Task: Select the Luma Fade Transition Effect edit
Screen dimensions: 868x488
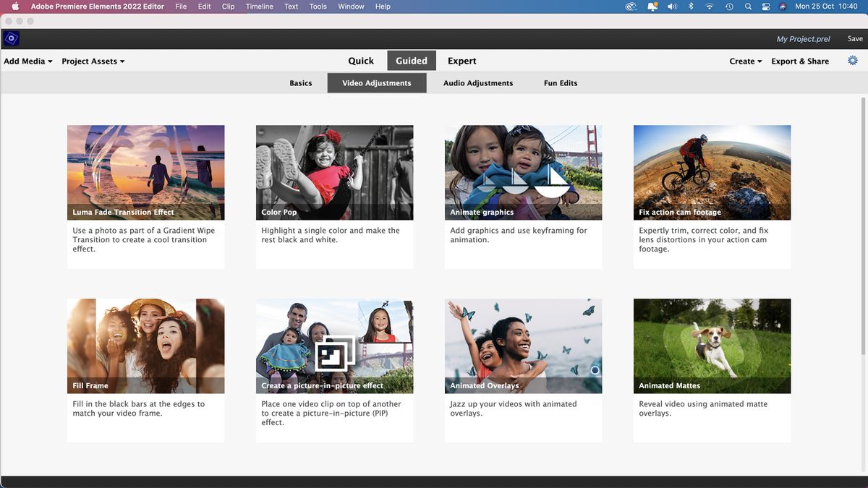Action: [145, 172]
